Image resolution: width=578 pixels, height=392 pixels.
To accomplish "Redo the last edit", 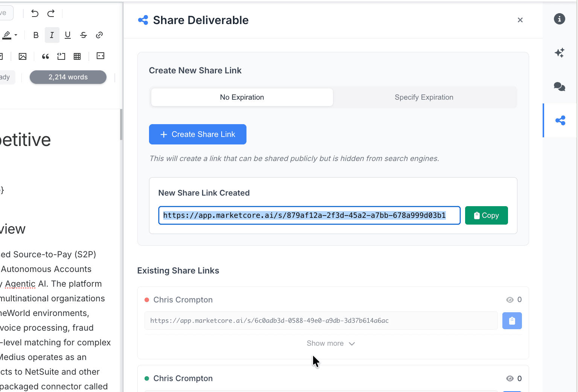I will pyautogui.click(x=51, y=13).
